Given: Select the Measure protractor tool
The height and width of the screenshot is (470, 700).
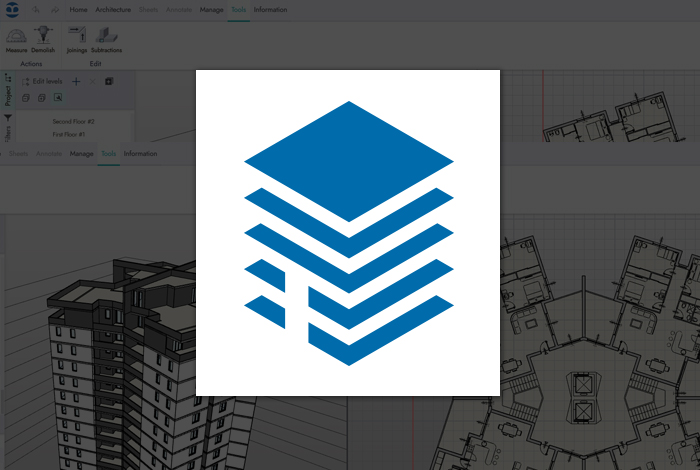Looking at the screenshot, I should [x=17, y=40].
